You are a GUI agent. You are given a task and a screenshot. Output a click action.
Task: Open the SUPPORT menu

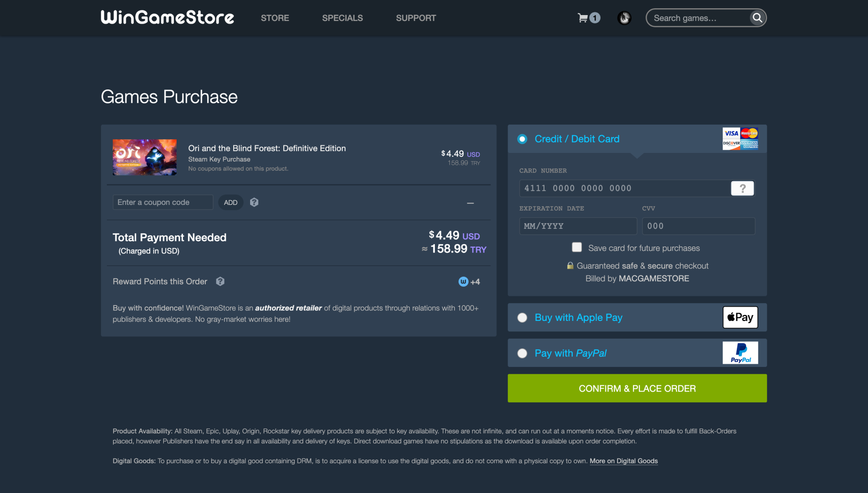click(416, 18)
